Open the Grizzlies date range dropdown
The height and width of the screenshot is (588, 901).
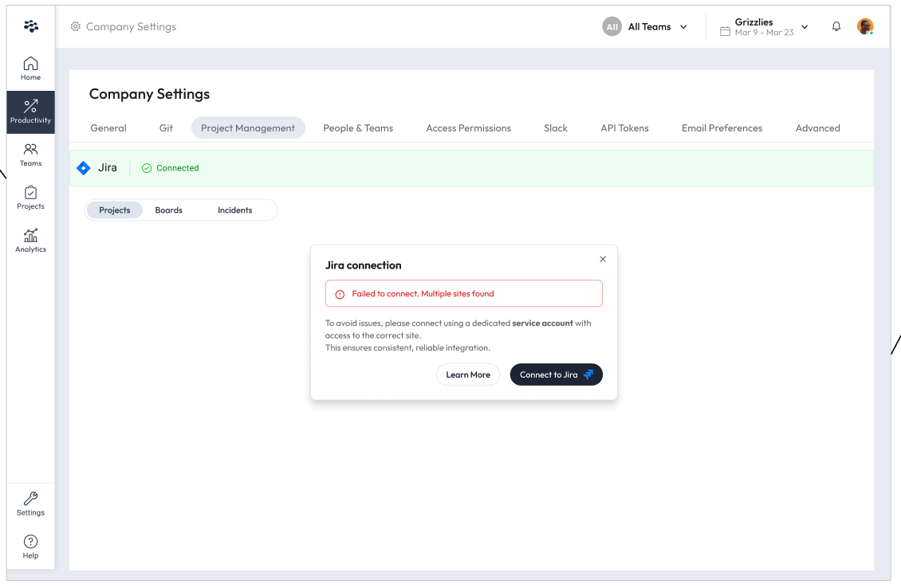coord(764,27)
